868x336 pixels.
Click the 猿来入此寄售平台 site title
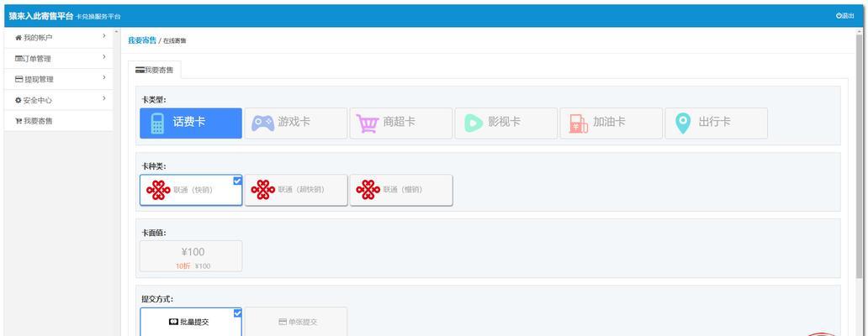pyautogui.click(x=41, y=16)
